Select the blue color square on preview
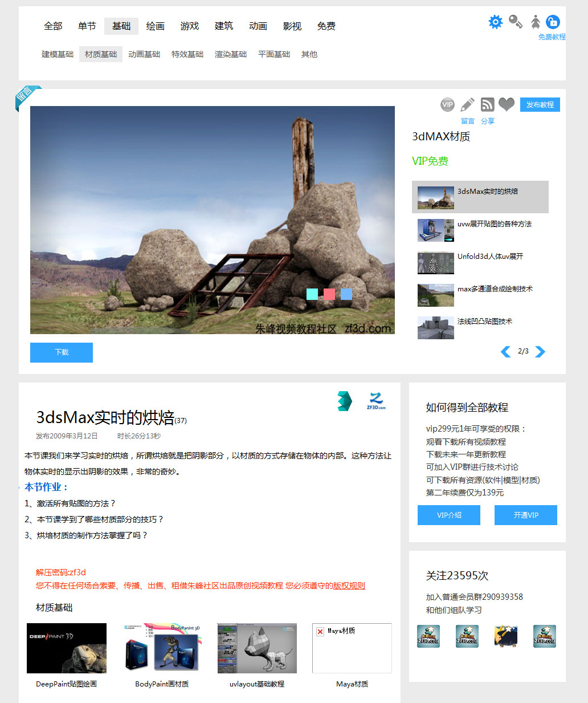 coord(346,294)
